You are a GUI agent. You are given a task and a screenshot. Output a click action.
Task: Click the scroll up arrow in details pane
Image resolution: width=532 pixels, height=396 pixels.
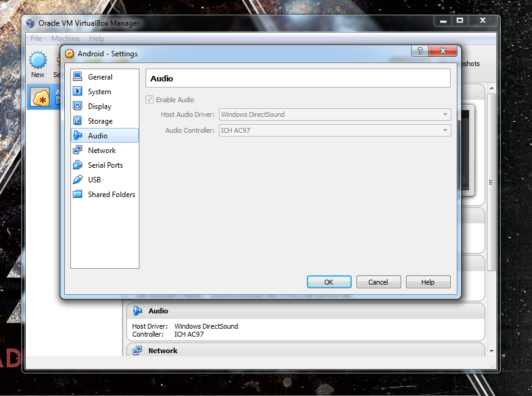coord(492,88)
